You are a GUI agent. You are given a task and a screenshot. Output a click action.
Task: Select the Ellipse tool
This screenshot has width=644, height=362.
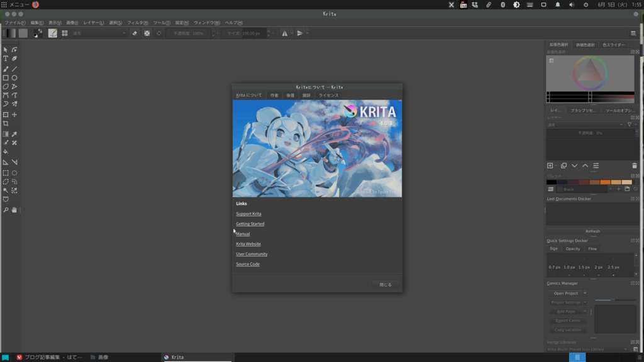click(14, 77)
